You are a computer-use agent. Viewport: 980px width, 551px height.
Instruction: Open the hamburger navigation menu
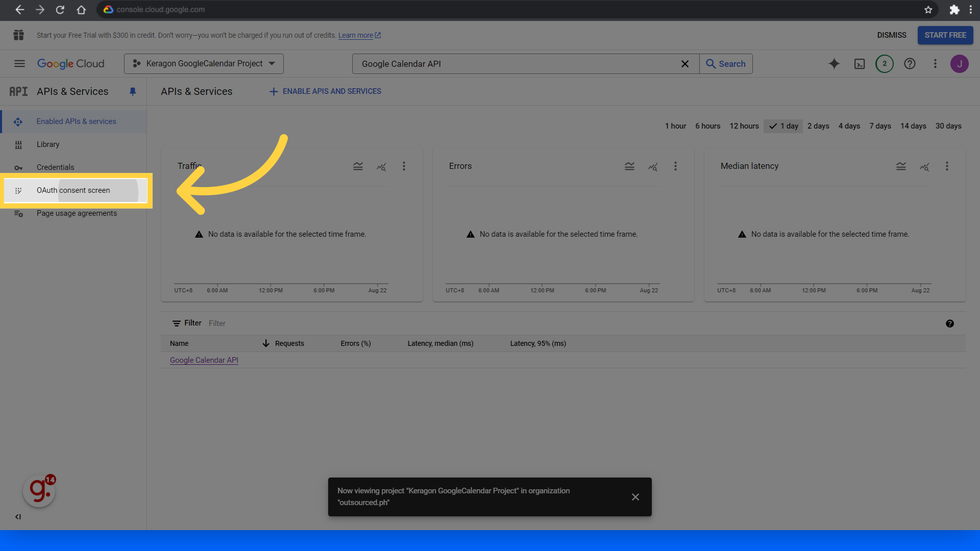click(19, 64)
